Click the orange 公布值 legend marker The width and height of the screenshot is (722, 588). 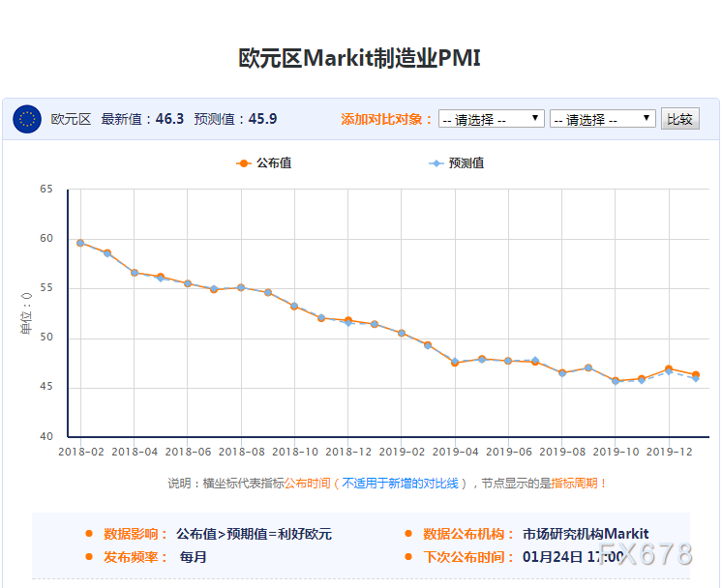tap(244, 163)
